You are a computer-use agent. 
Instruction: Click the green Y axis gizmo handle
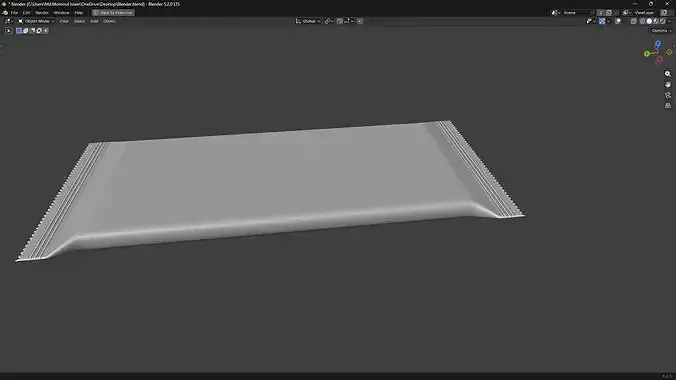pyautogui.click(x=647, y=53)
